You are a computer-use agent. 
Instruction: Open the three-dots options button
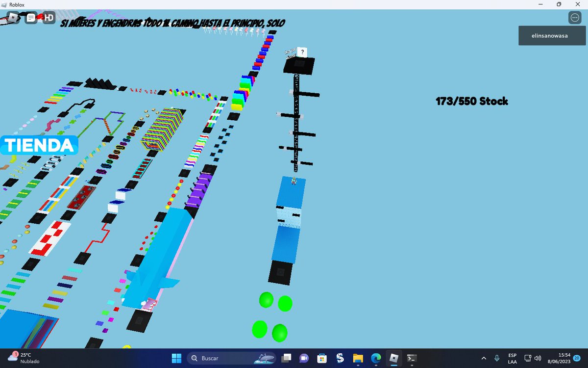point(575,18)
